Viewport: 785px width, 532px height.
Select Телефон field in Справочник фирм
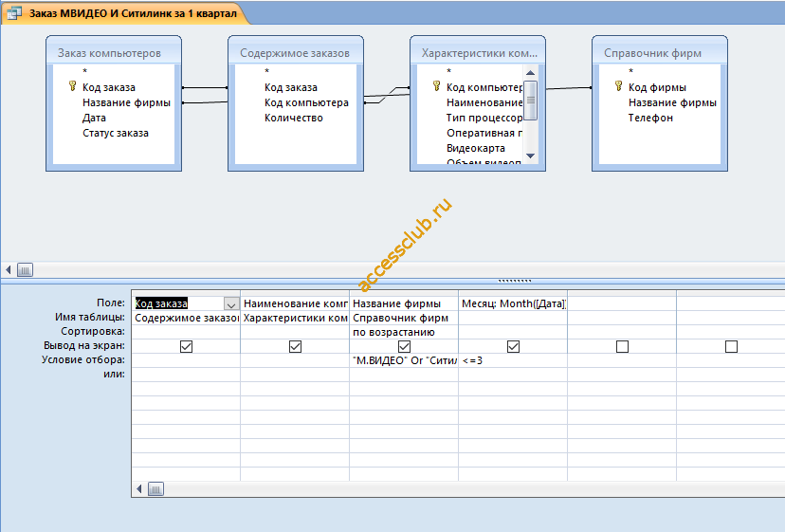(650, 118)
